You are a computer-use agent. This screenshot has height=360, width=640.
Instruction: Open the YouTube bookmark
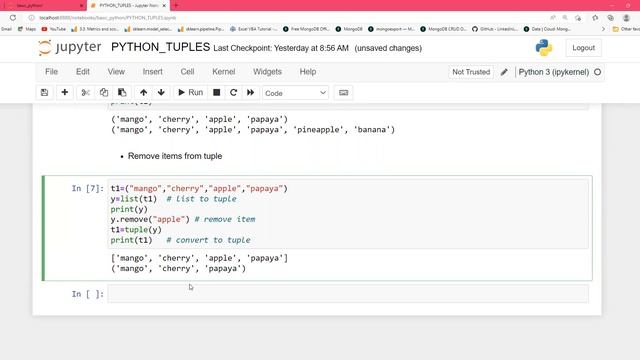tap(53, 29)
